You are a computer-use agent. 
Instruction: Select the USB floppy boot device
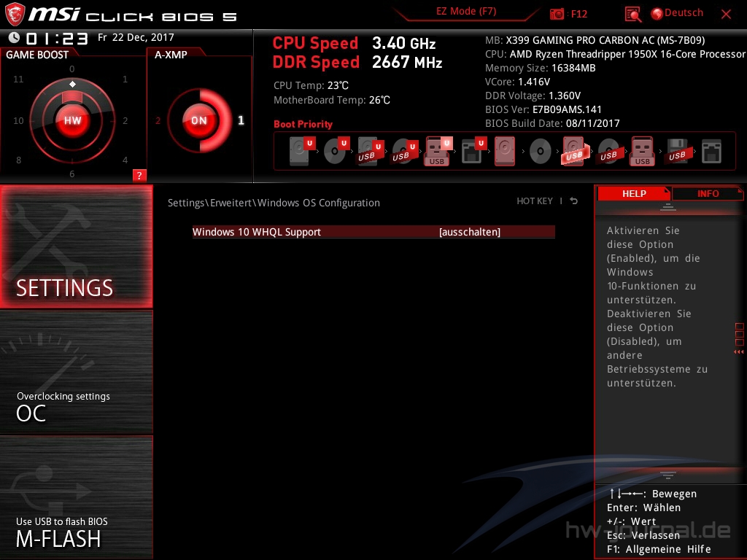[678, 151]
